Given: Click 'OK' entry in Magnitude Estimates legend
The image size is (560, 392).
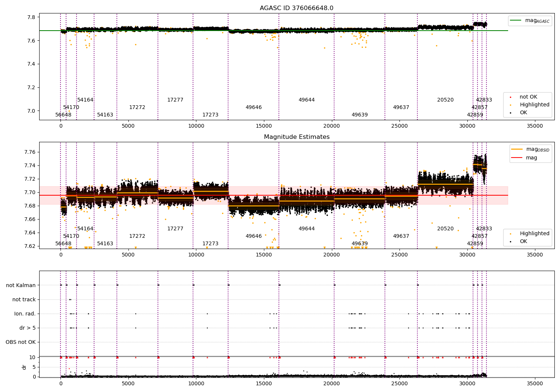Looking at the screenshot, I should tap(523, 242).
